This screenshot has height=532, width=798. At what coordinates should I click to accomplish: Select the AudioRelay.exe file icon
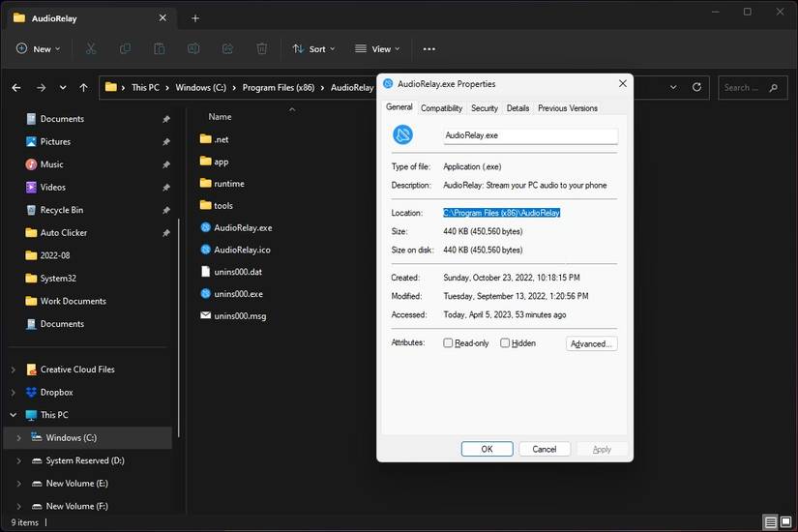[x=206, y=227]
